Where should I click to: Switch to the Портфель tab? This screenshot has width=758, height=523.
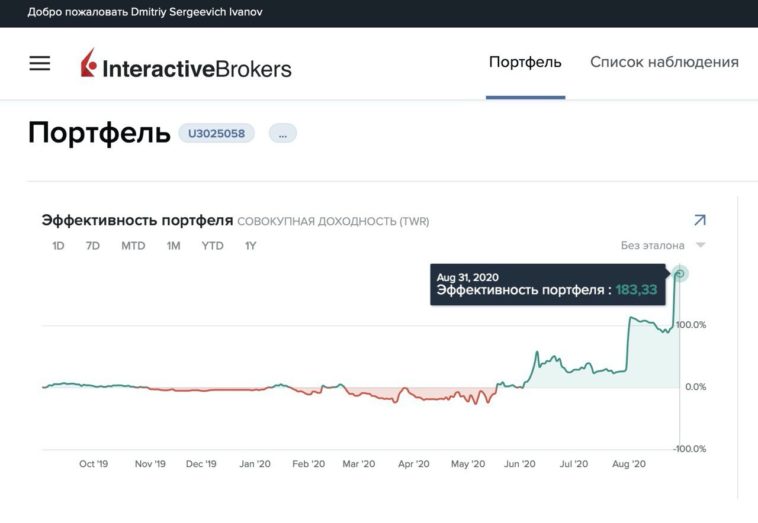[525, 62]
